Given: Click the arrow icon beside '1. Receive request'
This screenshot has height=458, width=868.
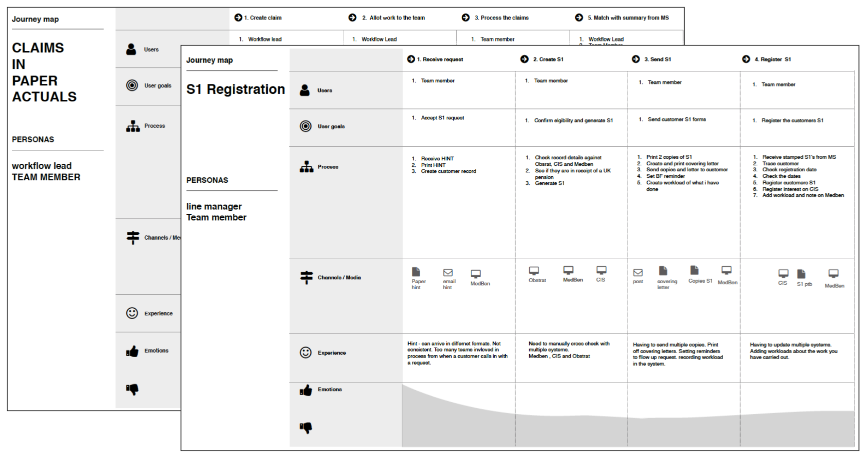Looking at the screenshot, I should [411, 59].
